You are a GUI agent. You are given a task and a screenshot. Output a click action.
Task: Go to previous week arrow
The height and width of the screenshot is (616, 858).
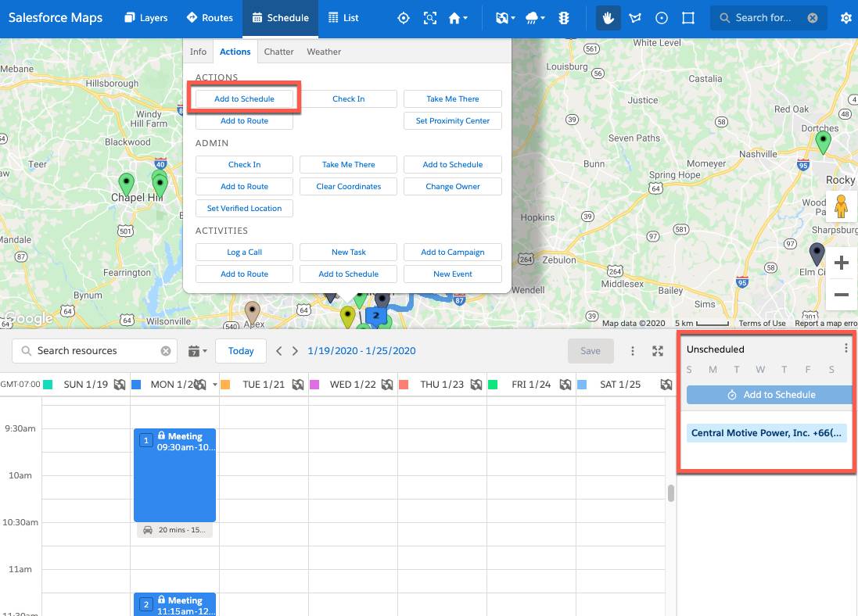[x=279, y=351]
